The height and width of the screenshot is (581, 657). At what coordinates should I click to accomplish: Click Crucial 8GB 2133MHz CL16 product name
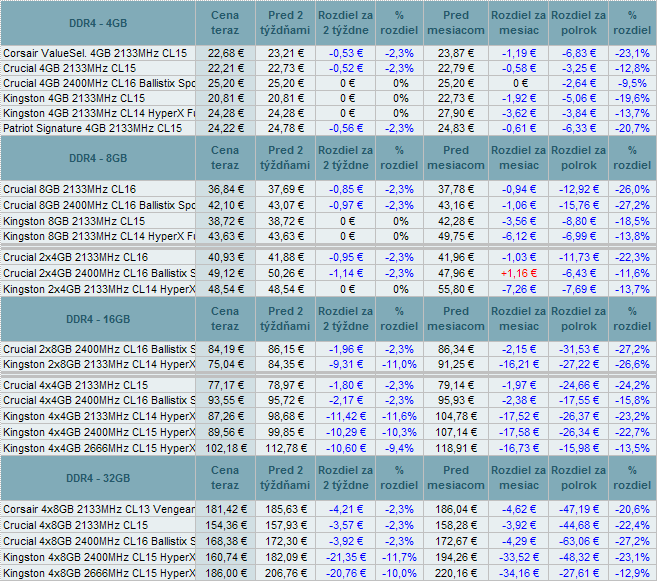[x=70, y=189]
